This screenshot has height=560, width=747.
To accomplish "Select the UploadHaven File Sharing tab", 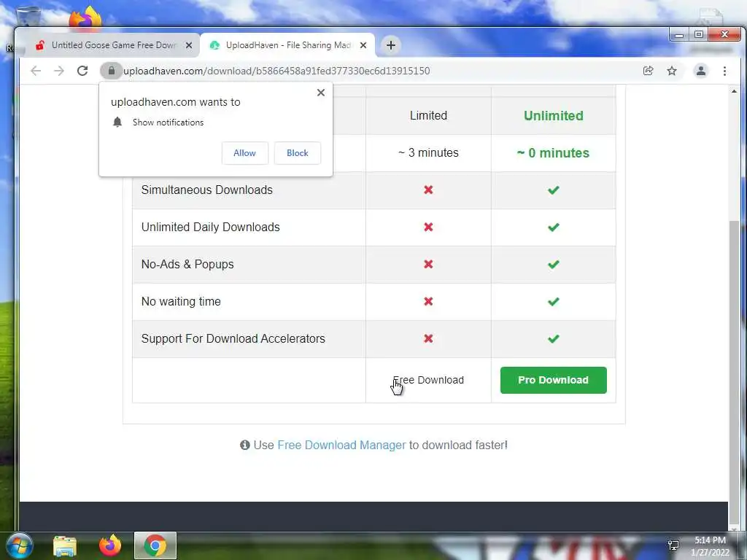I will click(287, 45).
